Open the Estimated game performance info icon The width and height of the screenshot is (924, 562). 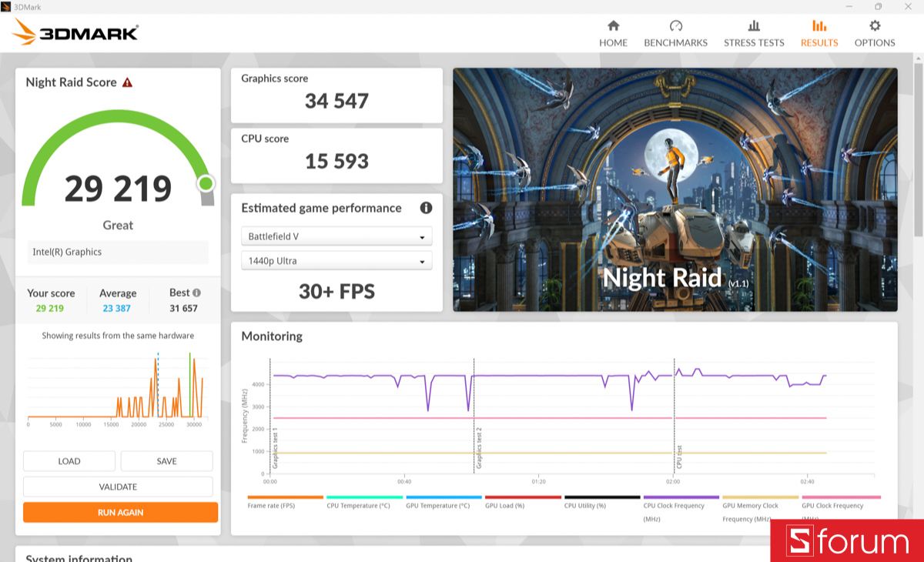pos(426,208)
